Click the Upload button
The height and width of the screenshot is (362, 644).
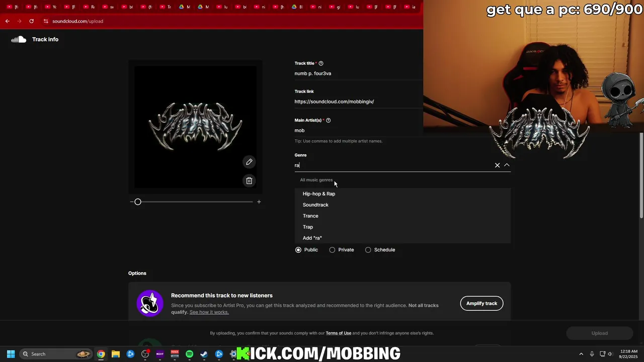pos(599,333)
